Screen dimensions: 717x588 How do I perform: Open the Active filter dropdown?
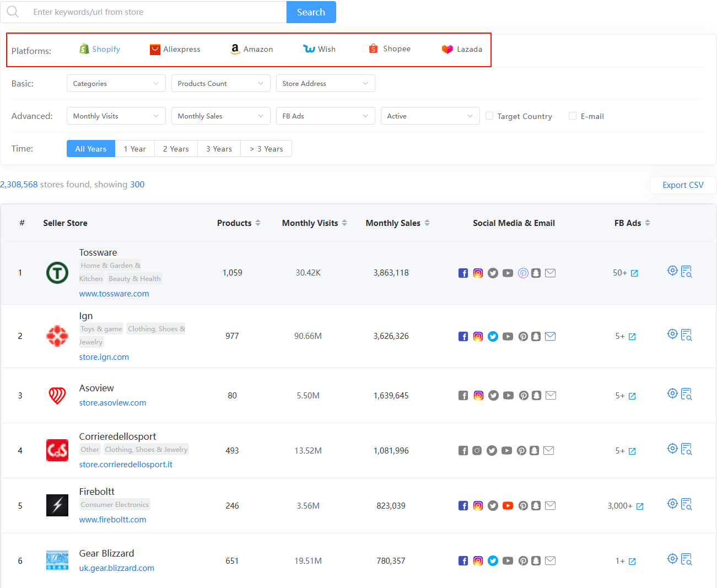430,116
